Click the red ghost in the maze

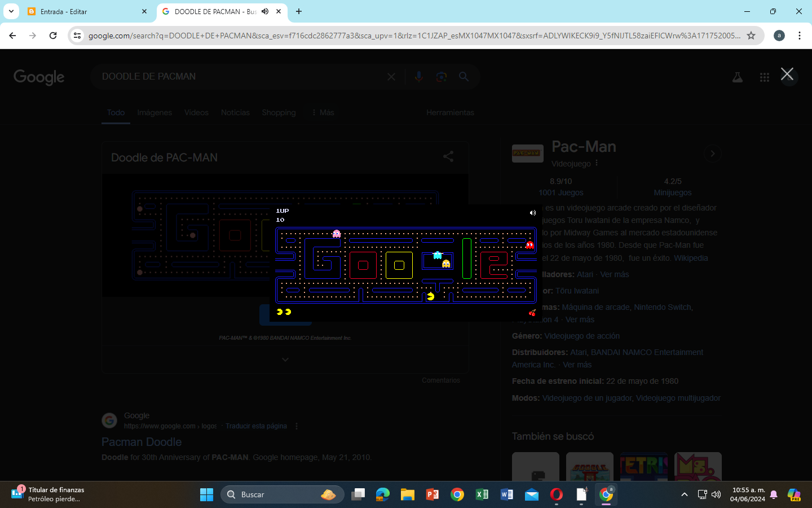529,245
